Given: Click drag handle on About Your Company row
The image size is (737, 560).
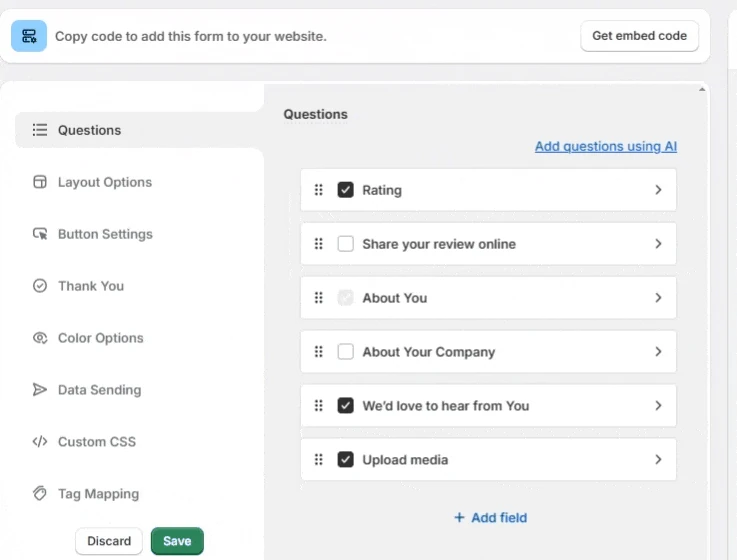Looking at the screenshot, I should (319, 352).
